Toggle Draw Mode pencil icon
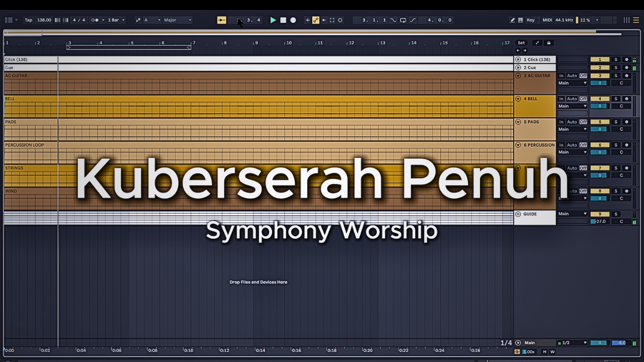Screen dimensions: 644x362 tap(513, 20)
